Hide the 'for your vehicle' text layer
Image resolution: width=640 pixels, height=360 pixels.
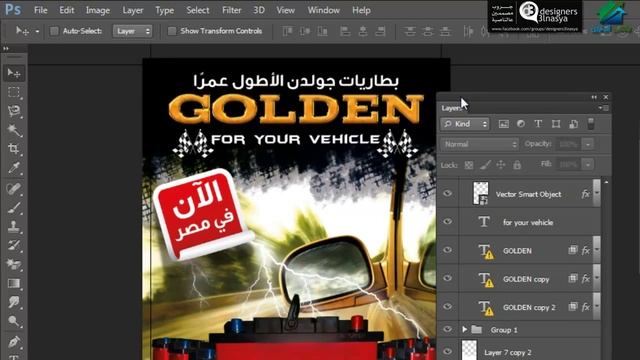click(448, 222)
